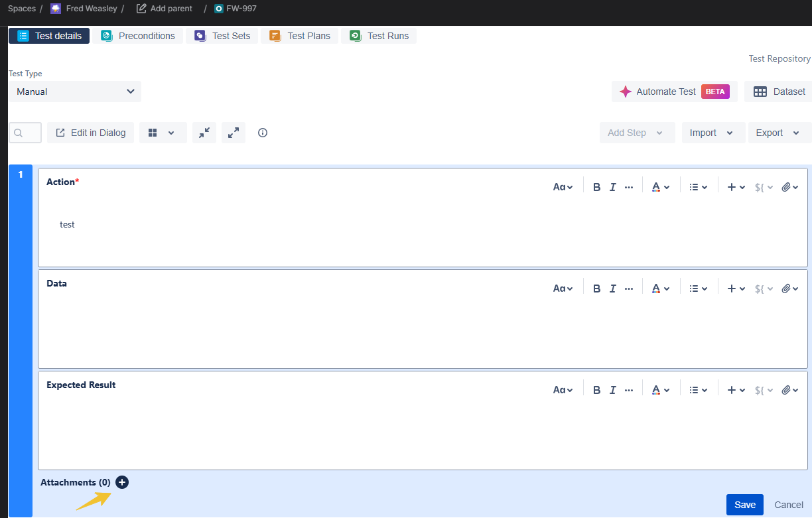
Task: Open Fred Weasley project breadcrumb
Action: coord(84,9)
